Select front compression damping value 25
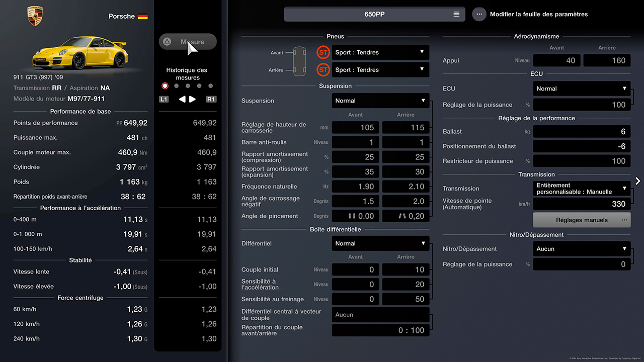 tap(355, 157)
